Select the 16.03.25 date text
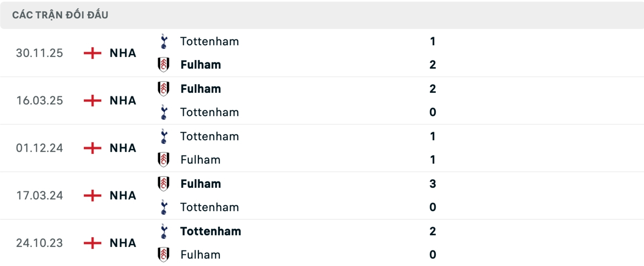Screen dimensions: 644x266 point(40,100)
